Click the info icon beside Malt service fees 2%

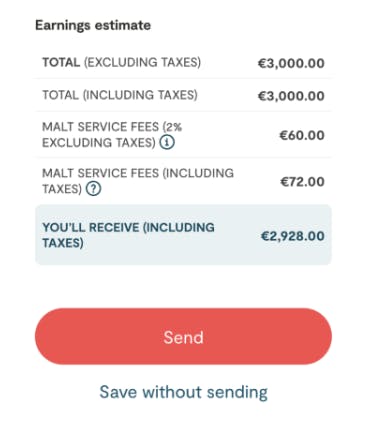166,143
